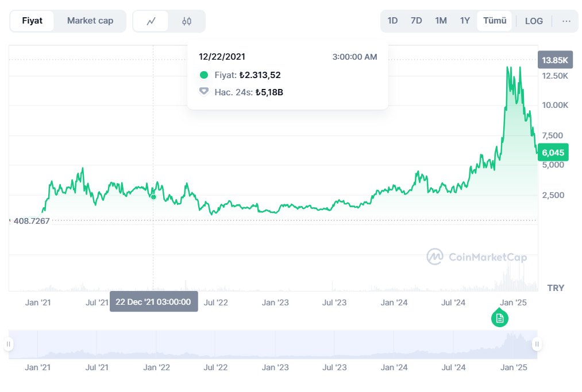
Task: Click the Jan '23 label on main chart axis
Action: pyautogui.click(x=275, y=302)
